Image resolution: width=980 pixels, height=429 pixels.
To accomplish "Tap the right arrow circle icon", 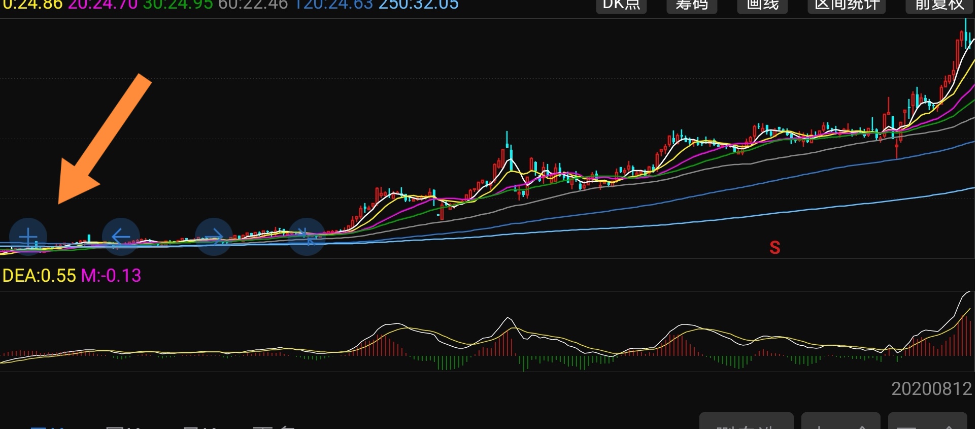I will tap(214, 237).
